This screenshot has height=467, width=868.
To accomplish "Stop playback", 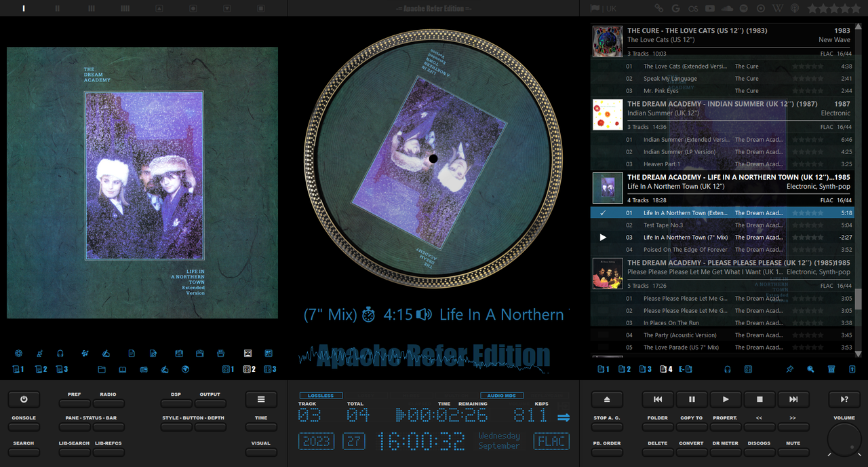I will point(759,399).
